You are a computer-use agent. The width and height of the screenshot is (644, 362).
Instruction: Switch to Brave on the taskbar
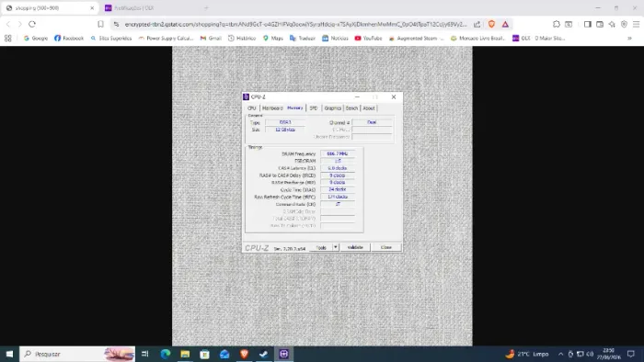(x=244, y=354)
